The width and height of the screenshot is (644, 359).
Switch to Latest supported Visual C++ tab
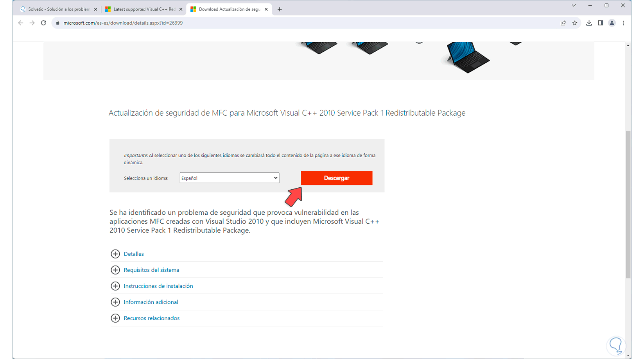pos(144,9)
